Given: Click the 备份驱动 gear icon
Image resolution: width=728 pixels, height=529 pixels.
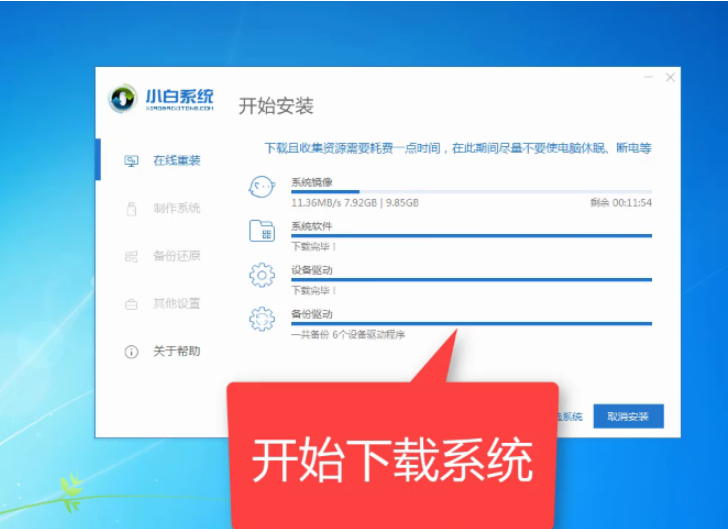Looking at the screenshot, I should click(x=261, y=319).
